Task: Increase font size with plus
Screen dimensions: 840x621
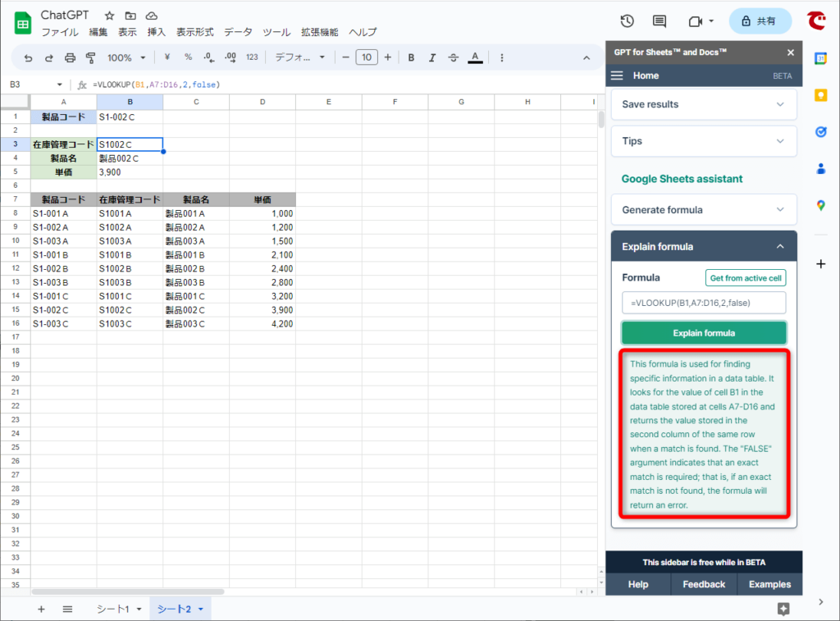Action: click(388, 57)
